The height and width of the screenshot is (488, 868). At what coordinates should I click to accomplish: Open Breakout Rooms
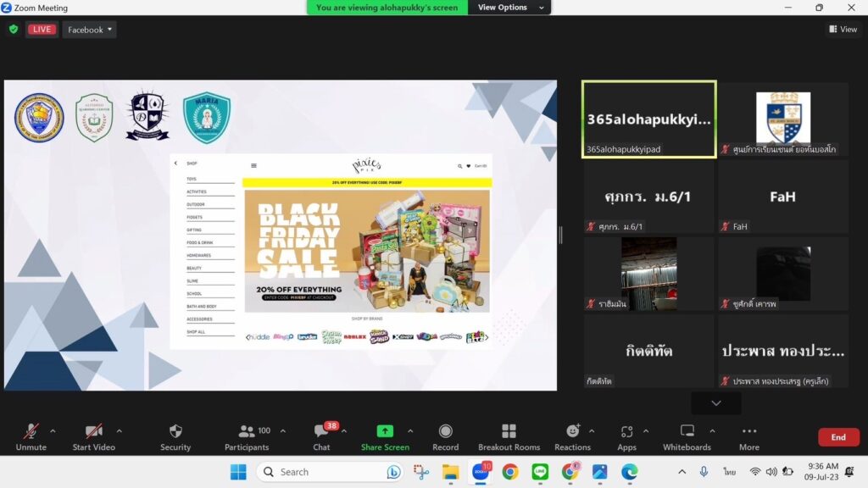click(x=509, y=431)
